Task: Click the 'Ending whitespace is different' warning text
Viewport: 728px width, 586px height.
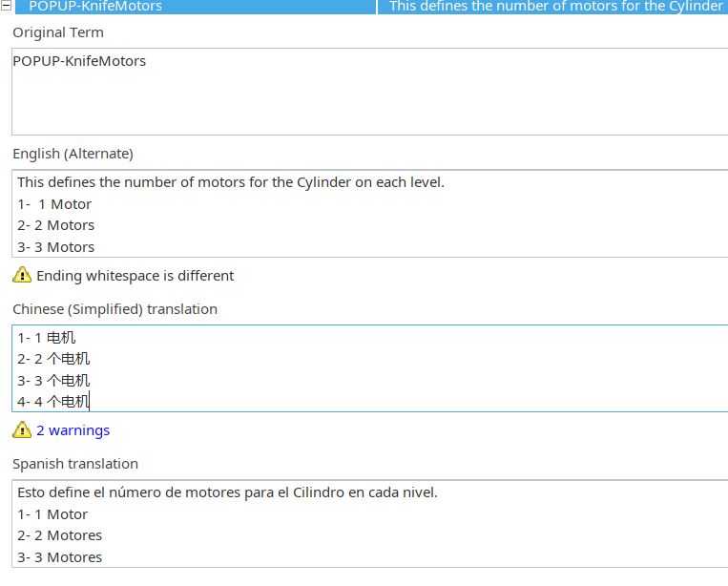Action: pyautogui.click(x=135, y=276)
